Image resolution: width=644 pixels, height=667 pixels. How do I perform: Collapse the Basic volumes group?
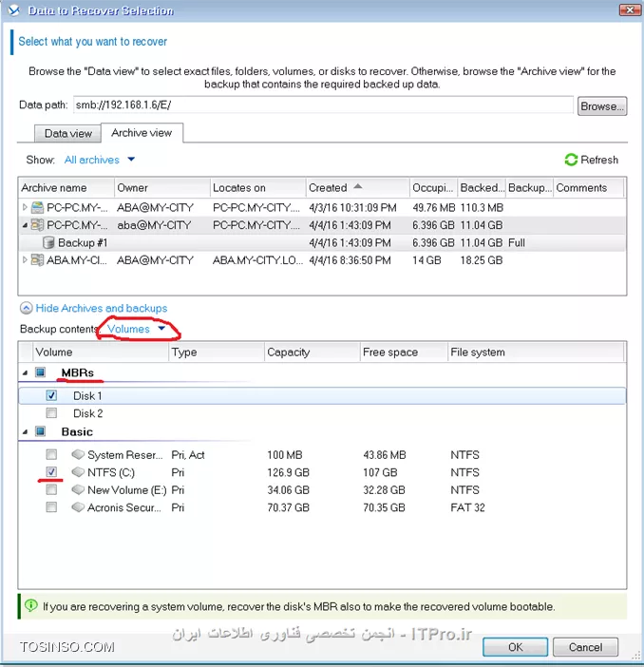25,432
